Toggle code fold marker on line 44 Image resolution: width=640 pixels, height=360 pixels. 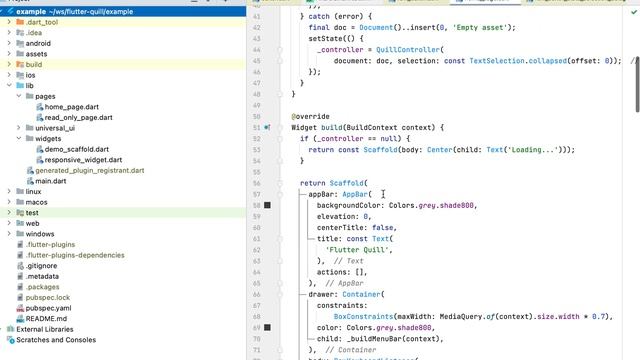pyautogui.click(x=280, y=50)
